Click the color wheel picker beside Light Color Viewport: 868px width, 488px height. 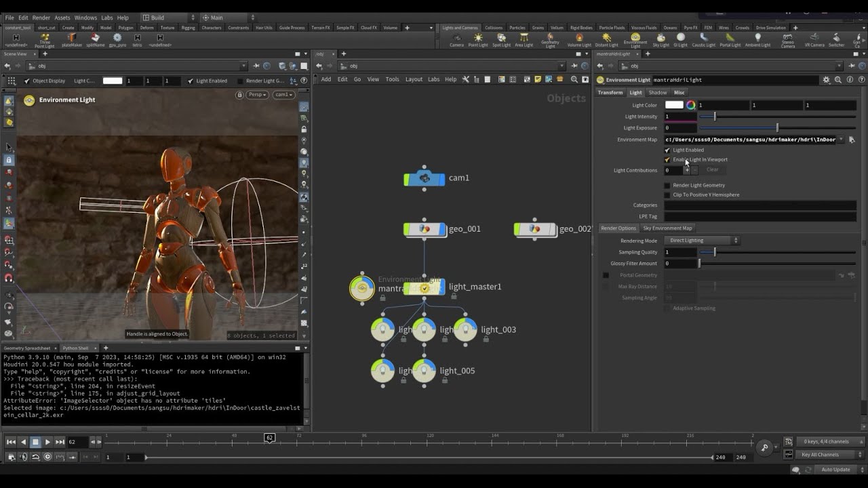[690, 105]
